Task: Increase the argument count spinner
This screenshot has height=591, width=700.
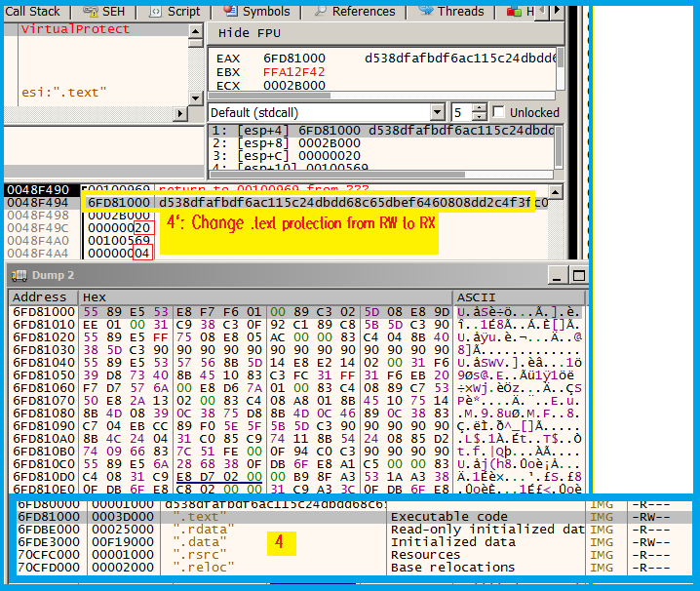Action: tap(479, 107)
